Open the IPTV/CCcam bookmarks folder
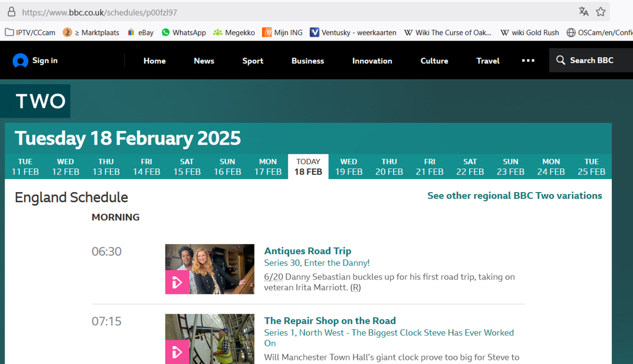 [x=30, y=32]
